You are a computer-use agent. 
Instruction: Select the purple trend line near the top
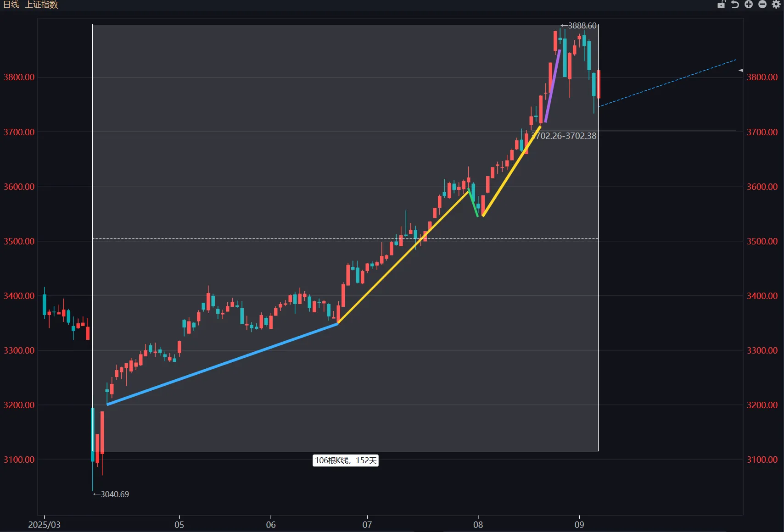552,86
